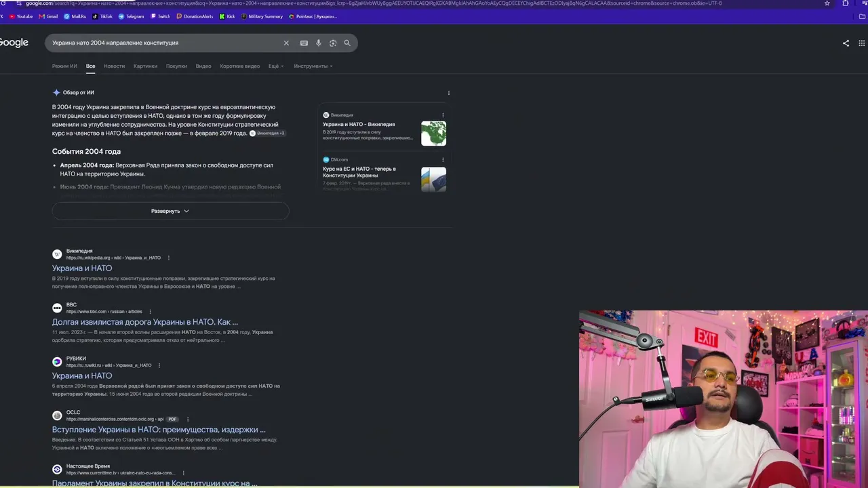Viewport: 868px width, 488px height.
Task: Open the all bookmarks folder icon
Action: tap(863, 16)
